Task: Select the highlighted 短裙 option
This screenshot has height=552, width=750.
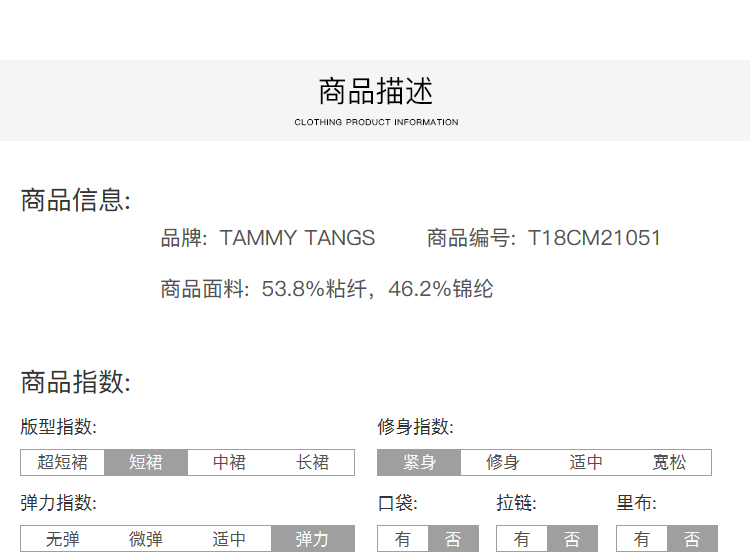Action: point(146,462)
